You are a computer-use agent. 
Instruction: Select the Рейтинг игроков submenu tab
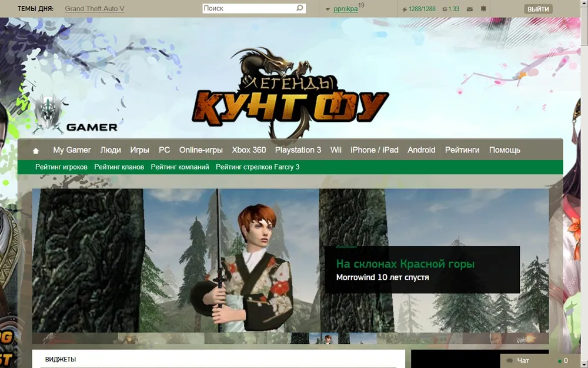61,167
